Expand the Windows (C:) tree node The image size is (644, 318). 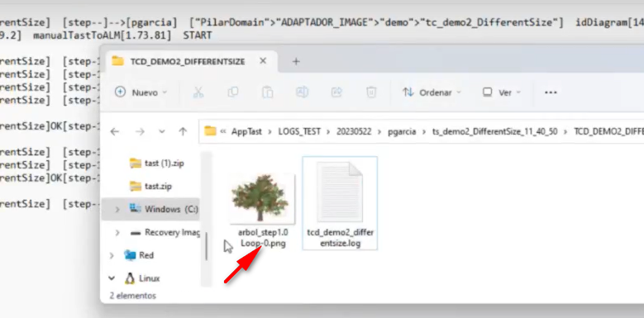[x=117, y=209]
